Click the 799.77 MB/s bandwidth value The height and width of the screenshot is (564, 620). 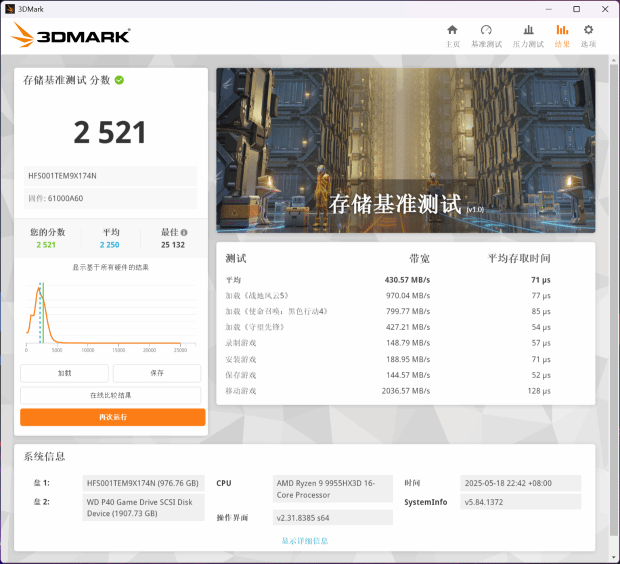click(408, 312)
